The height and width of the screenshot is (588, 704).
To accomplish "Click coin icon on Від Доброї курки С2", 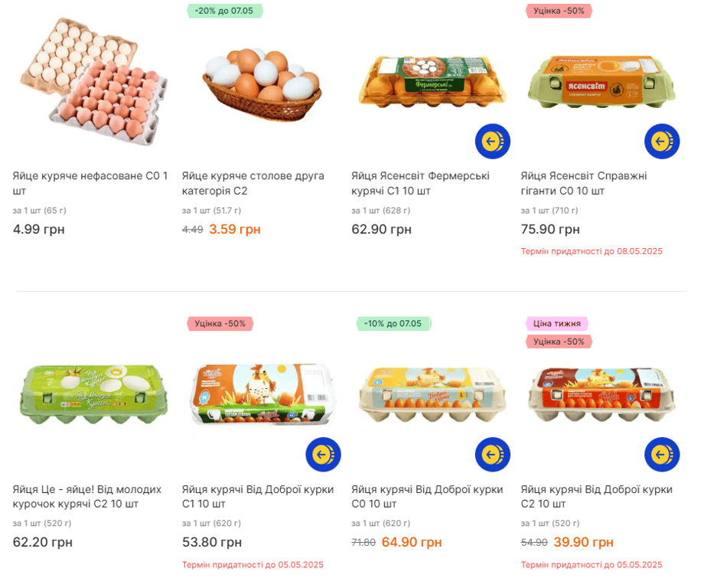I will pos(662,455).
